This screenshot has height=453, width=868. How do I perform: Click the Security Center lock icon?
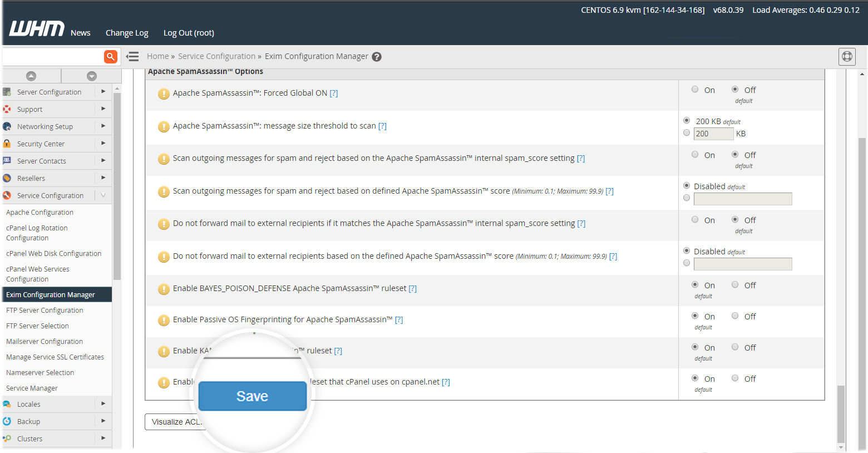point(7,144)
